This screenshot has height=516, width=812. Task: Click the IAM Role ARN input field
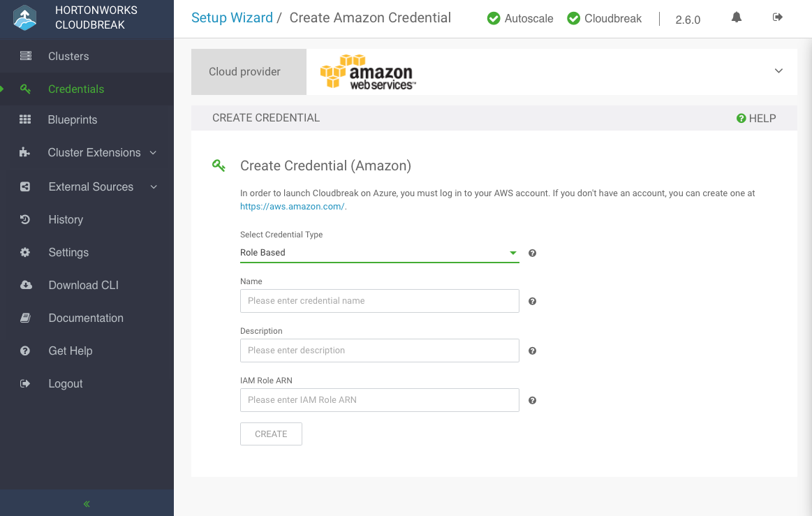point(379,400)
